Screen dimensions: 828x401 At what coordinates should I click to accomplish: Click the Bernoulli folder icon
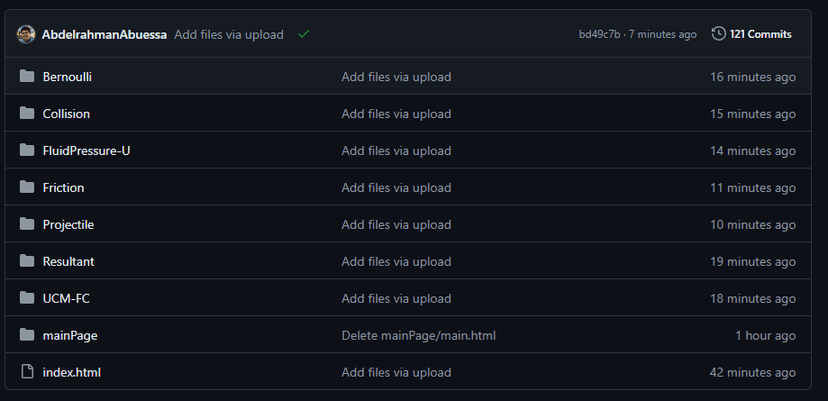click(x=27, y=77)
